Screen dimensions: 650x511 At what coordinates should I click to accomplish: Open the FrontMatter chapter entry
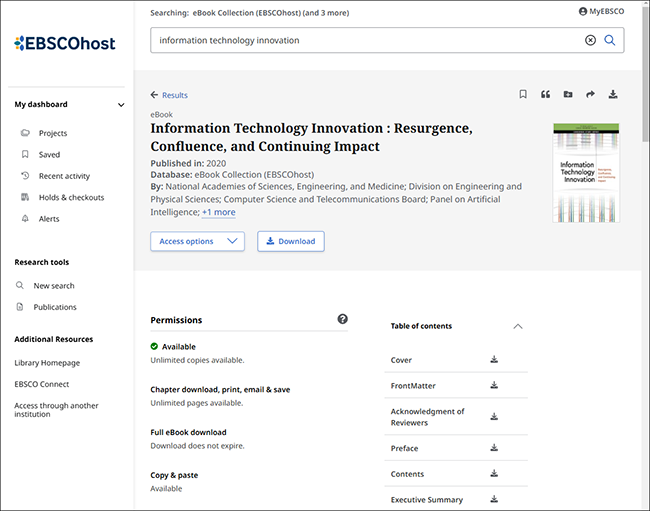413,386
